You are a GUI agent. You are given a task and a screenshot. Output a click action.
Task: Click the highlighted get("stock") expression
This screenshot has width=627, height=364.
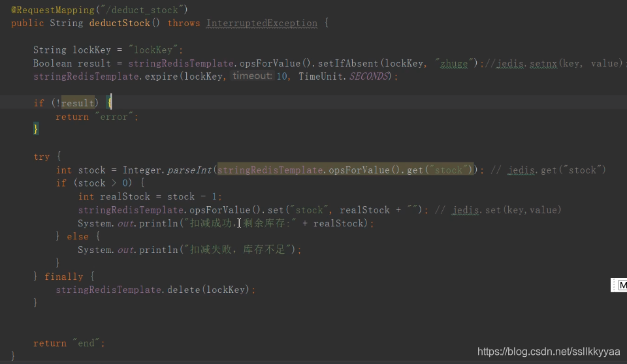[x=346, y=170]
